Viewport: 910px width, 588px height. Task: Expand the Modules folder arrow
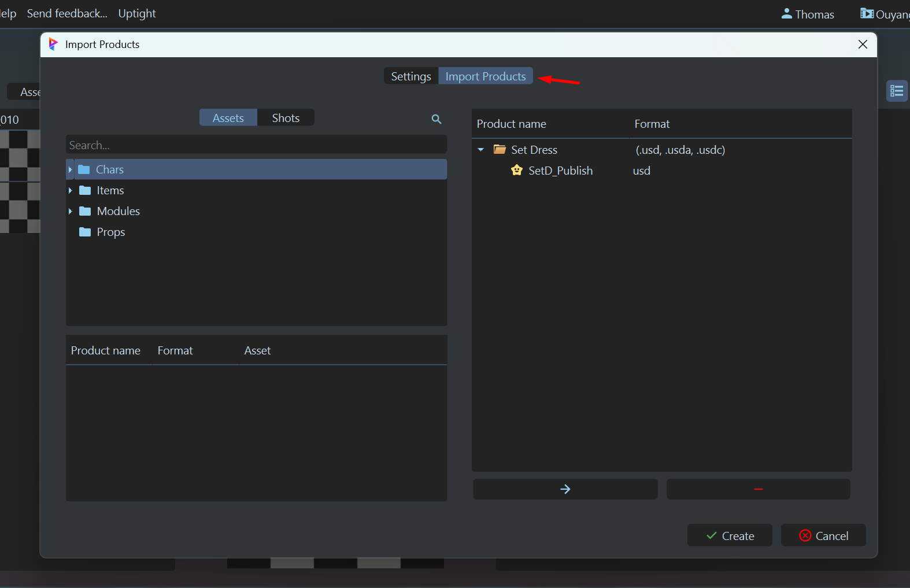(71, 211)
